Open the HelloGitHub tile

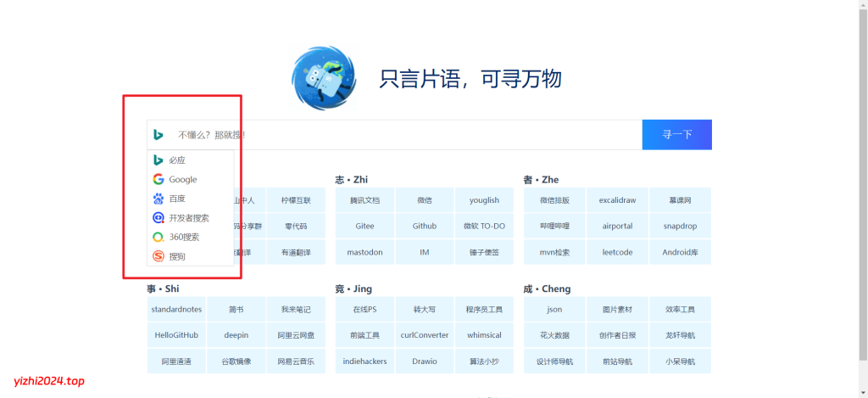click(176, 335)
